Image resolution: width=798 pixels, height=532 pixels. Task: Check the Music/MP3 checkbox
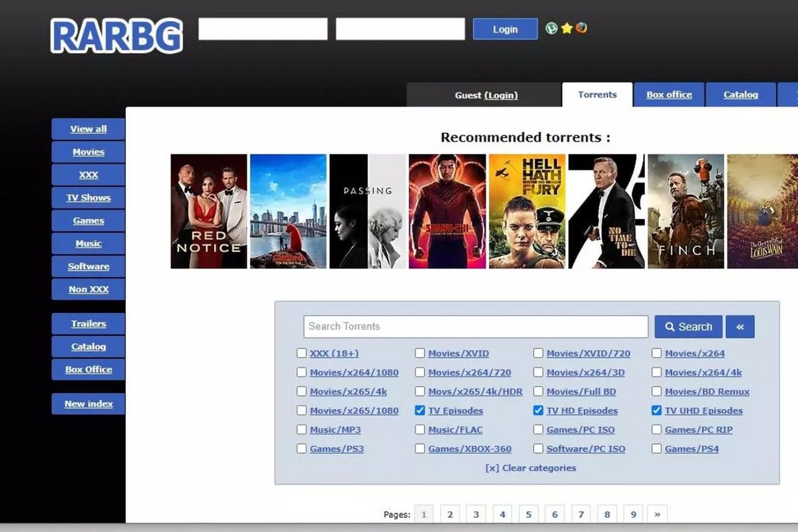coord(301,430)
